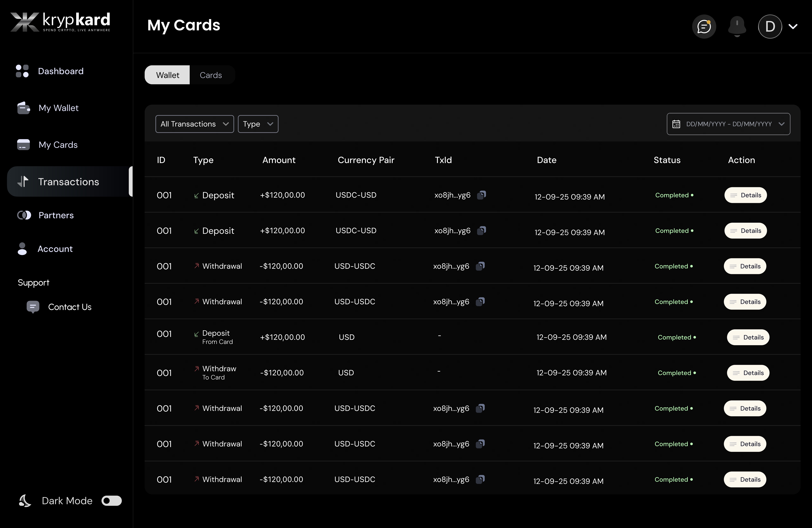Screen dimensions: 812x528
Task: Click the Partners icon in the sidebar
Action: click(x=24, y=215)
